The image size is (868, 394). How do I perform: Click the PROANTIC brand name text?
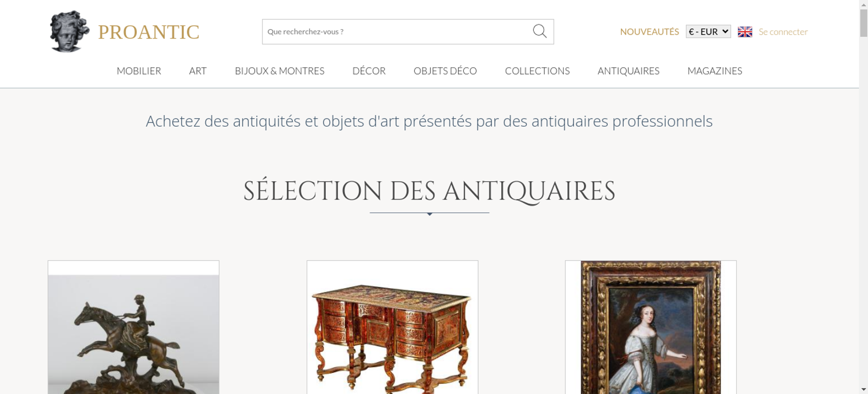(148, 32)
